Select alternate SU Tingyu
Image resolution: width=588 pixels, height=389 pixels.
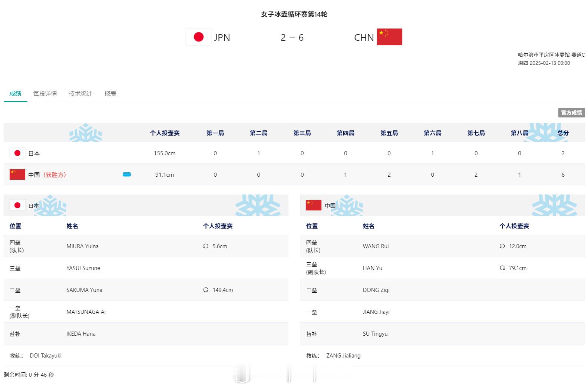[x=375, y=334]
